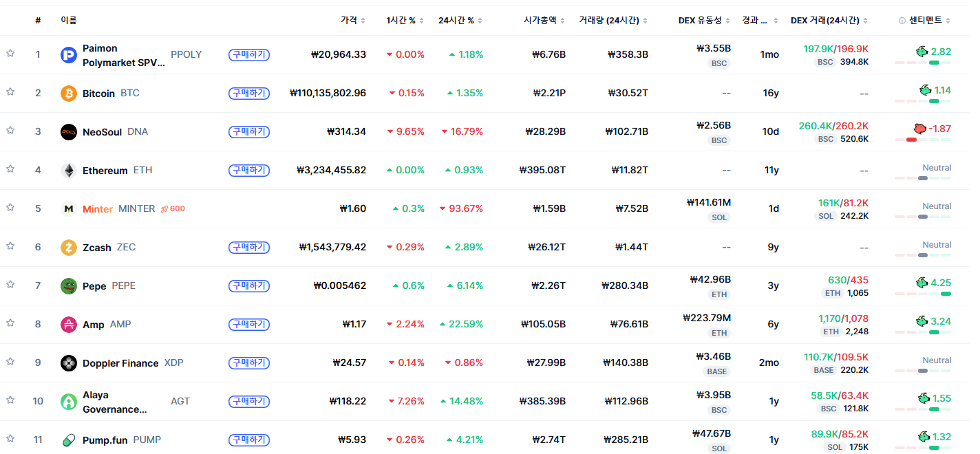The width and height of the screenshot is (980, 454).
Task: Toggle the Pump.fun watchlist star
Action: (x=10, y=439)
